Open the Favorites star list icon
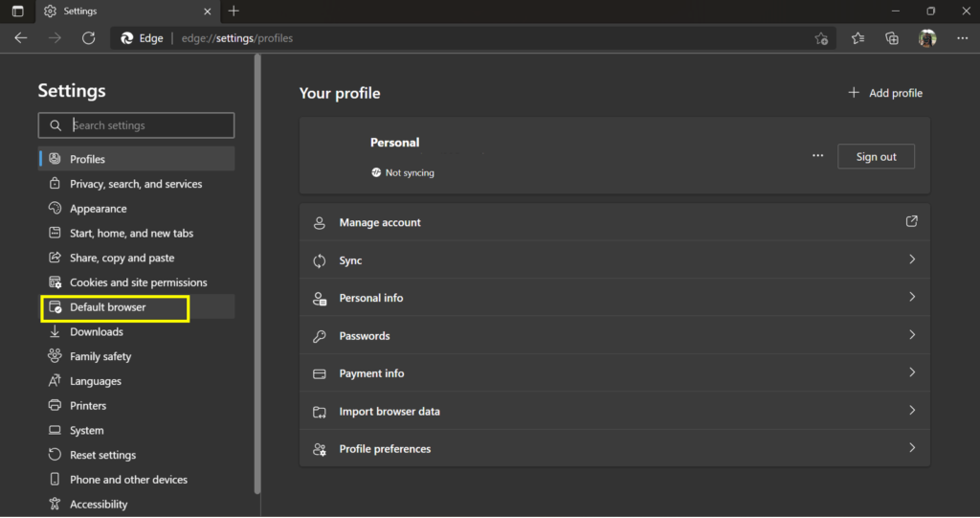Image resolution: width=980 pixels, height=518 pixels. click(857, 38)
